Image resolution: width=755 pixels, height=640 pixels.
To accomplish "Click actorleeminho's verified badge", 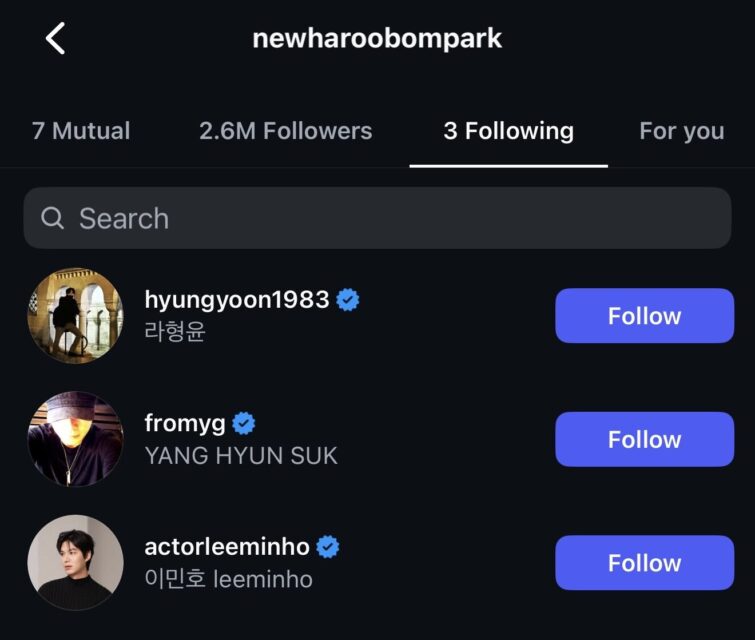I will [328, 547].
